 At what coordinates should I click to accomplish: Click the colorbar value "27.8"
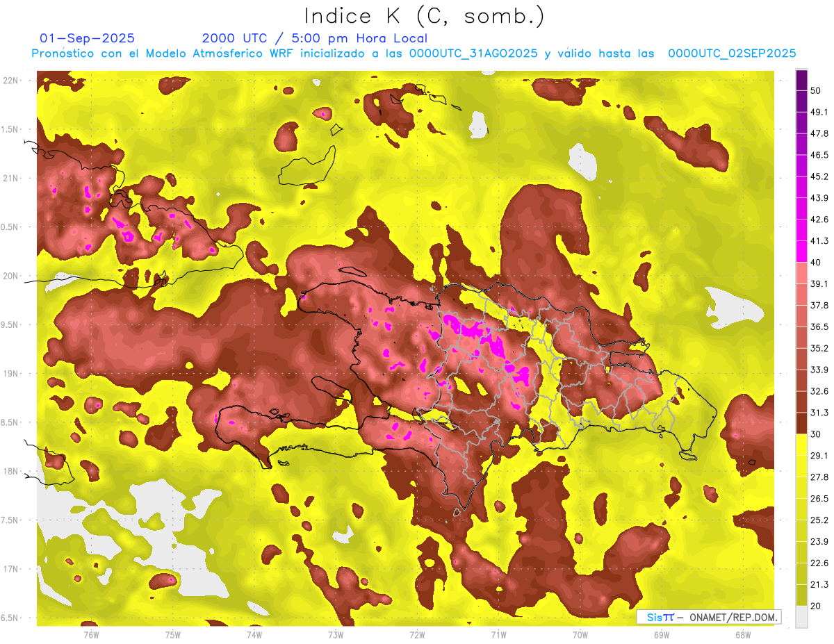(819, 477)
